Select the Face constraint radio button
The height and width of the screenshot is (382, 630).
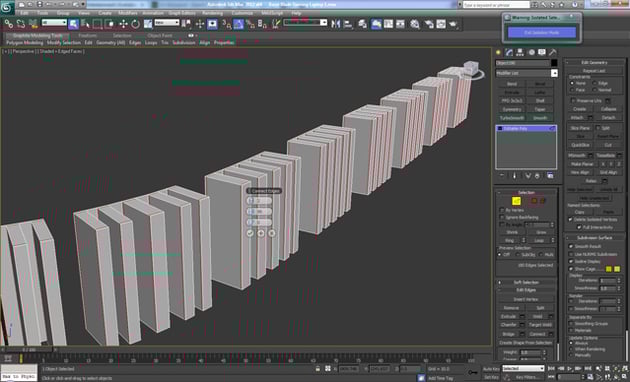(x=572, y=90)
